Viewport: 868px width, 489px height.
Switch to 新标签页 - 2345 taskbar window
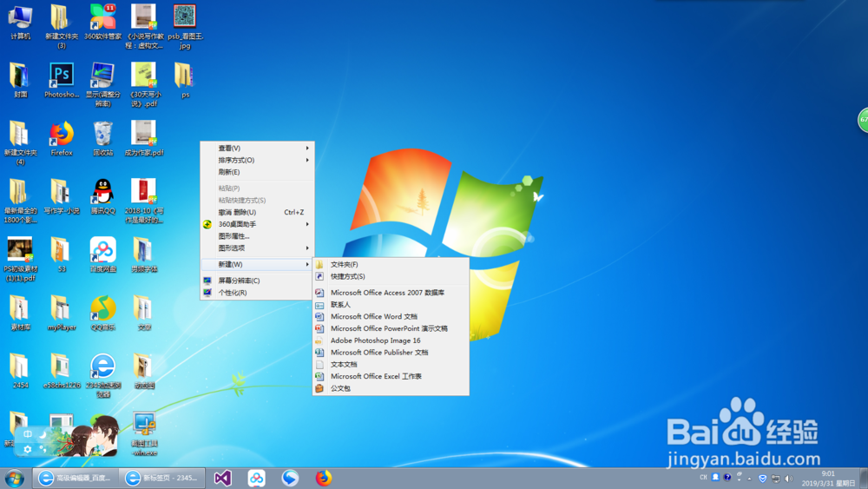coord(163,478)
